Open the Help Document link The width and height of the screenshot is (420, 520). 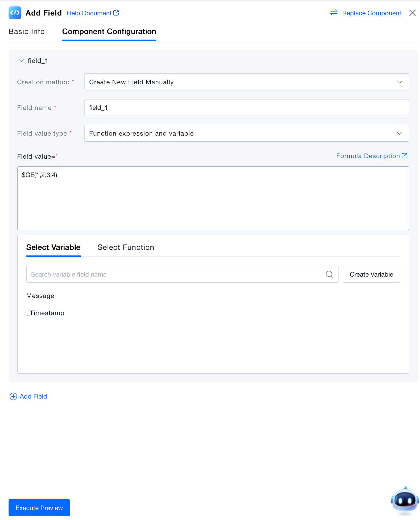[92, 13]
